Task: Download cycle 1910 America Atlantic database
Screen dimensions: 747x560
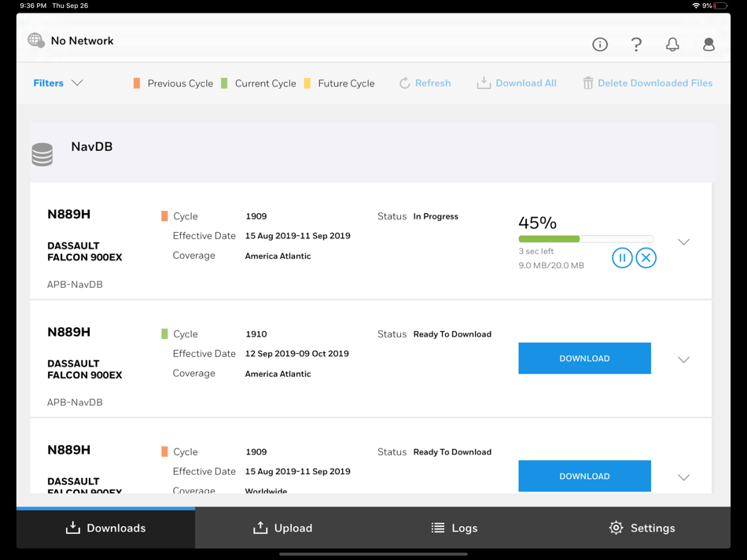Action: tap(584, 359)
